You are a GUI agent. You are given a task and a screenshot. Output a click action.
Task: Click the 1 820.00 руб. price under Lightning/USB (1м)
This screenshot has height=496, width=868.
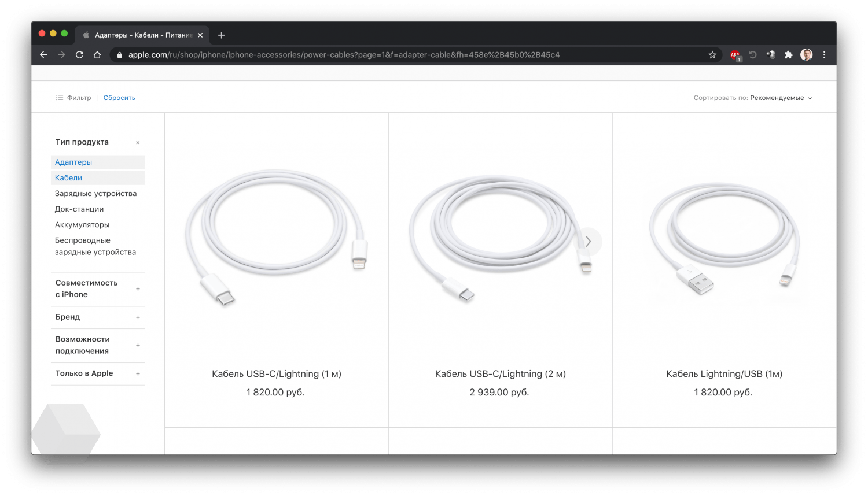coord(723,393)
